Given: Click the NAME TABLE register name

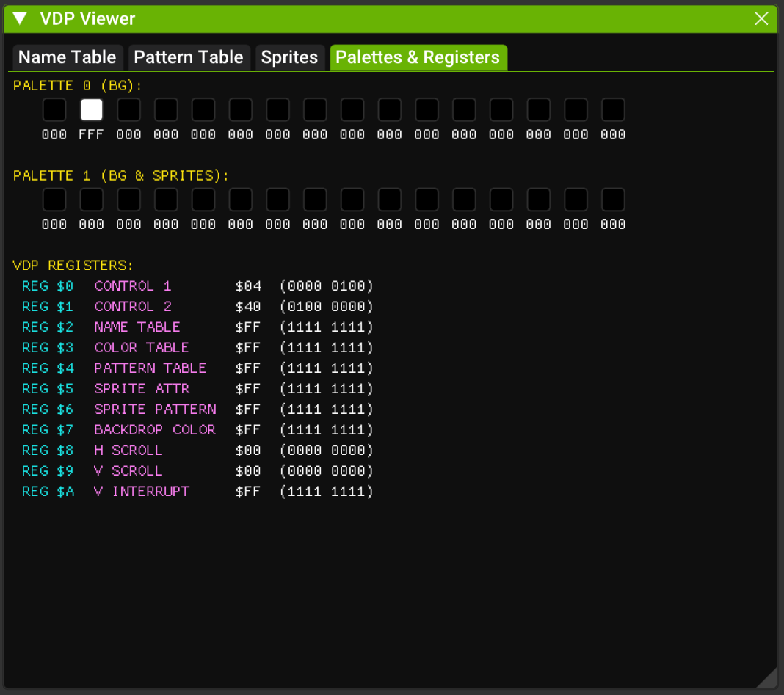Looking at the screenshot, I should (x=137, y=327).
